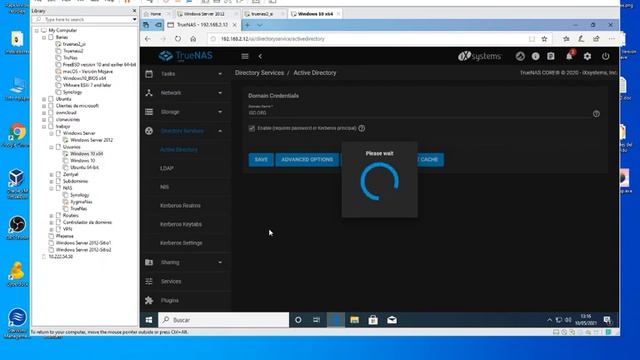
Task: Click the Buscar taskbar search box
Action: click(224, 320)
